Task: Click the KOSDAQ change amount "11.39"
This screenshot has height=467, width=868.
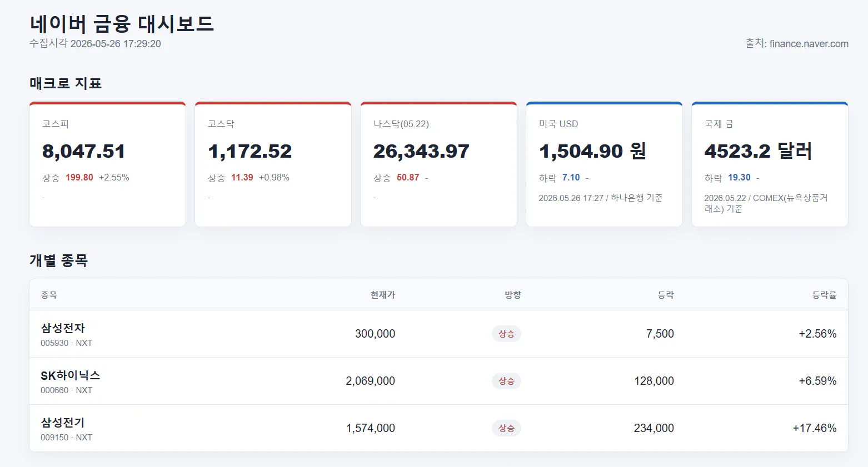Action: point(242,178)
